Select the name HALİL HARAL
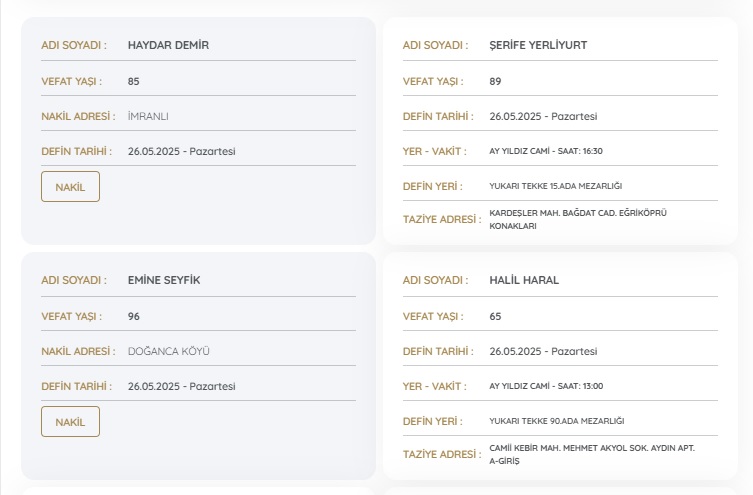This screenshot has height=495, width=753. coord(524,280)
